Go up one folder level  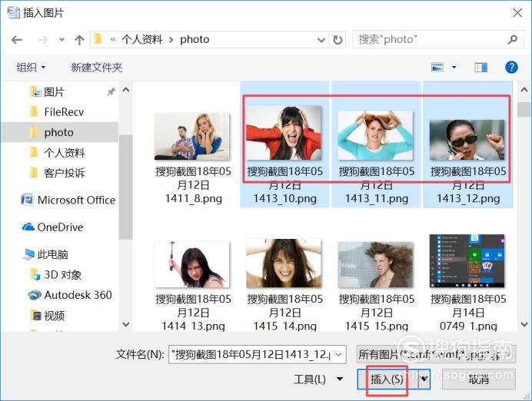(x=79, y=40)
